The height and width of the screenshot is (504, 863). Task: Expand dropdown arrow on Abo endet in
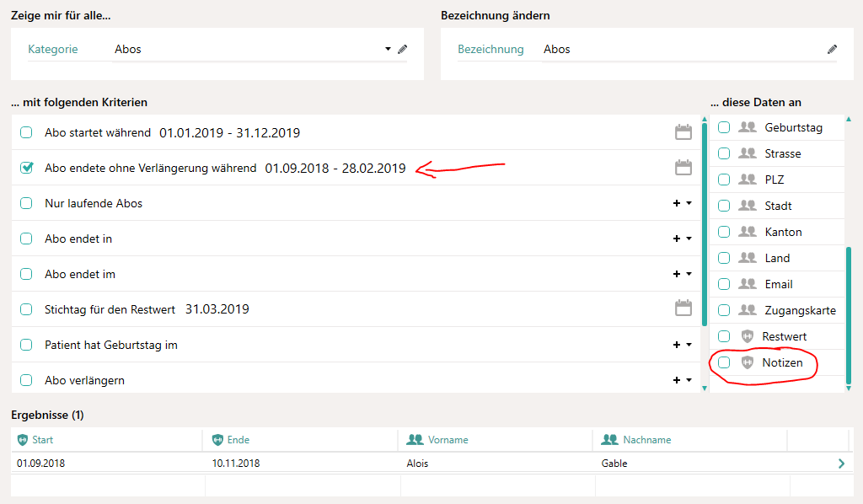coord(689,239)
